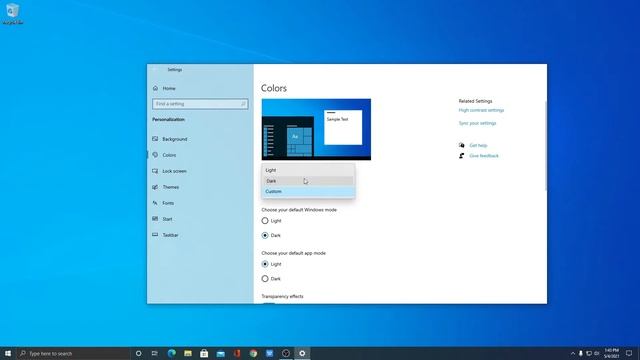
Task: Click the taskbar clock and date
Action: point(611,353)
